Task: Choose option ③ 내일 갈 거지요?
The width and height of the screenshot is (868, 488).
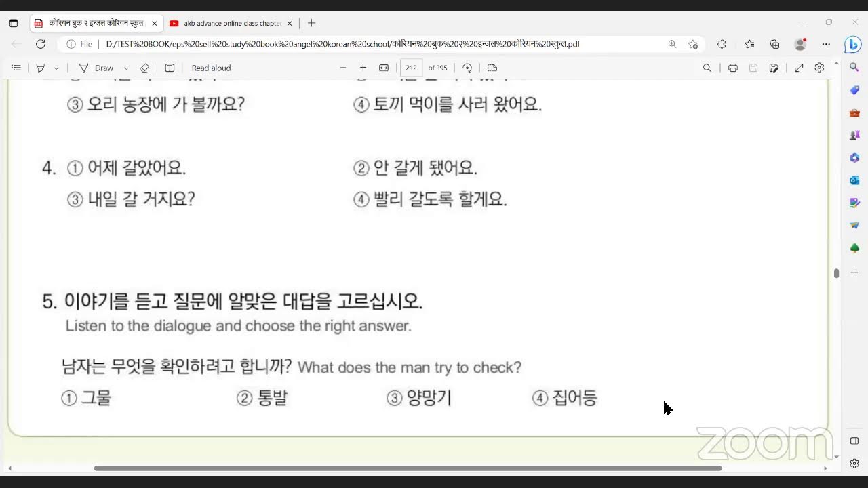Action: (131, 199)
